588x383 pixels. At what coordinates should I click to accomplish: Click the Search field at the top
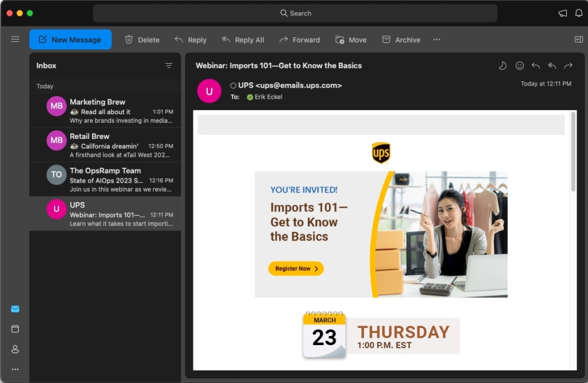[295, 13]
